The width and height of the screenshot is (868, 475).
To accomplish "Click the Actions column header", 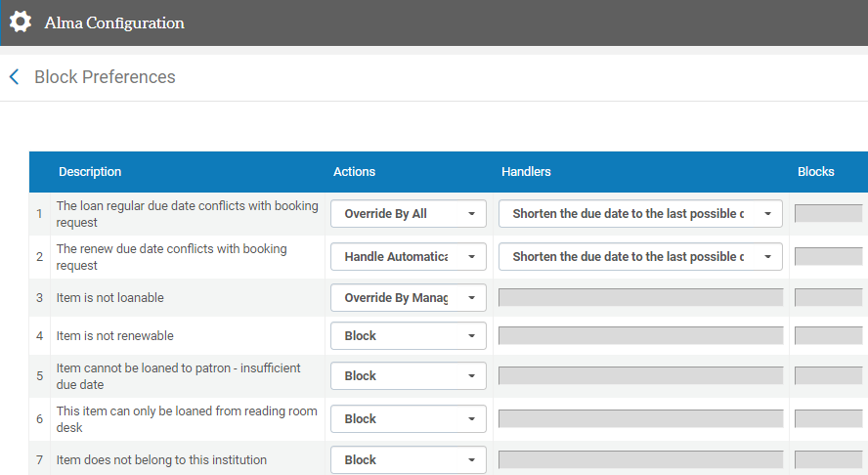I will (354, 172).
